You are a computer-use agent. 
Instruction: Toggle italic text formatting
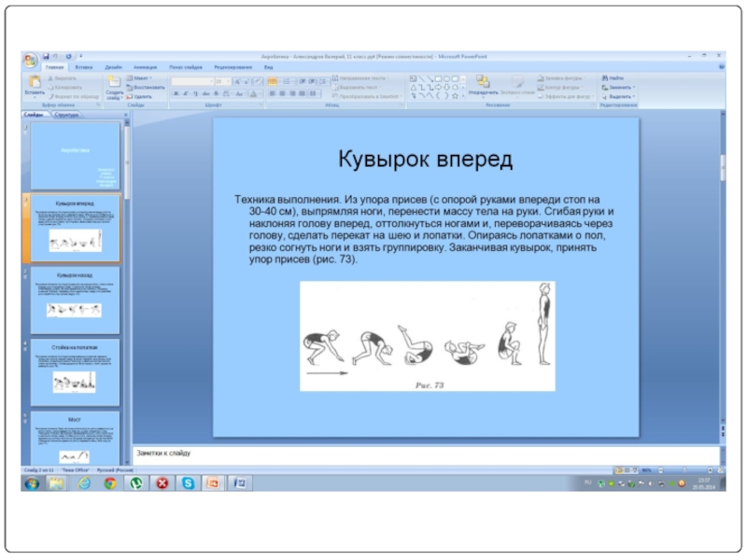[185, 94]
